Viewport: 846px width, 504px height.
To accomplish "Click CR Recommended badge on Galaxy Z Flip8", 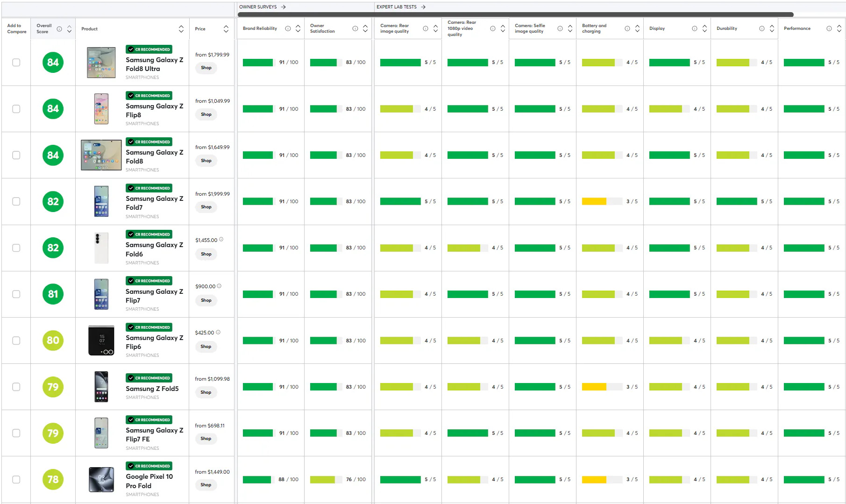I will click(149, 96).
